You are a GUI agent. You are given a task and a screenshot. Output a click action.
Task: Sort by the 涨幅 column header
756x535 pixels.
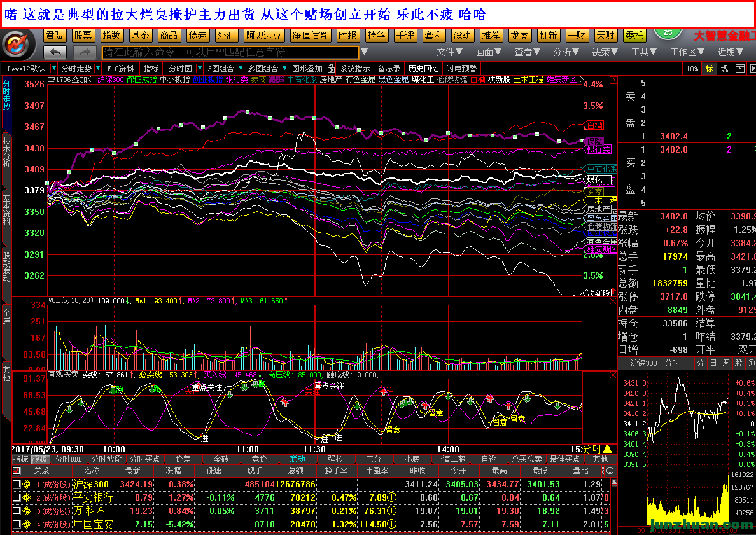[x=174, y=470]
